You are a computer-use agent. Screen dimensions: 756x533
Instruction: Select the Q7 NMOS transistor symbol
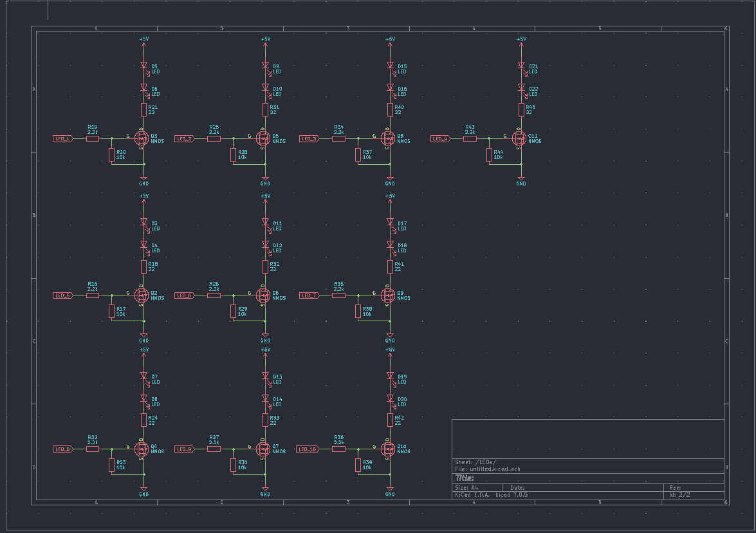click(x=263, y=449)
